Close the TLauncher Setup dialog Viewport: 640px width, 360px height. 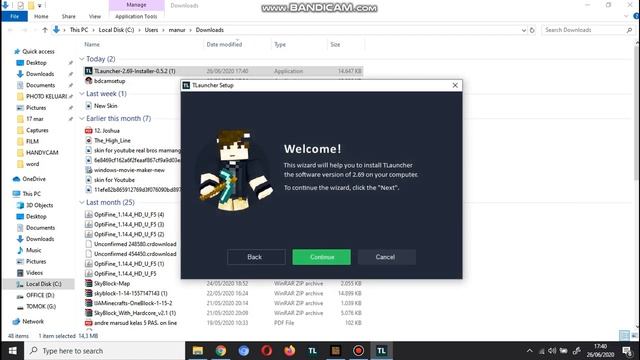pyautogui.click(x=455, y=85)
